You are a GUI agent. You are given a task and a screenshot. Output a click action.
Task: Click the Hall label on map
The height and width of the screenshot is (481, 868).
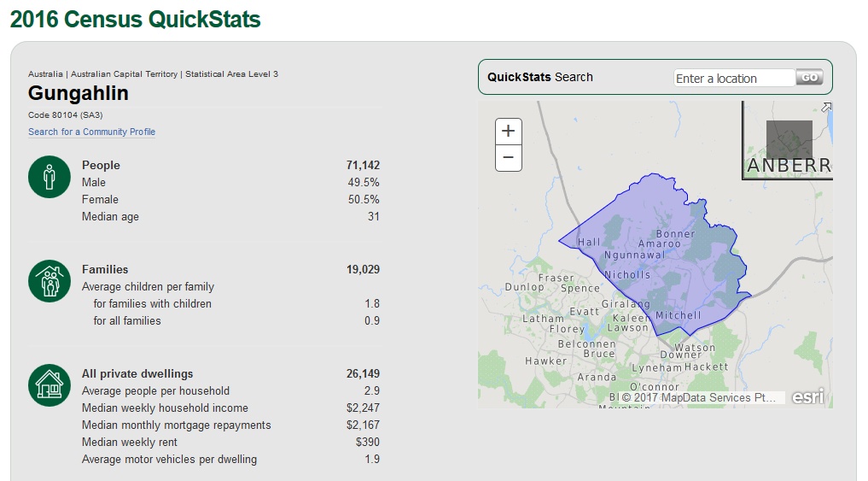(x=589, y=243)
